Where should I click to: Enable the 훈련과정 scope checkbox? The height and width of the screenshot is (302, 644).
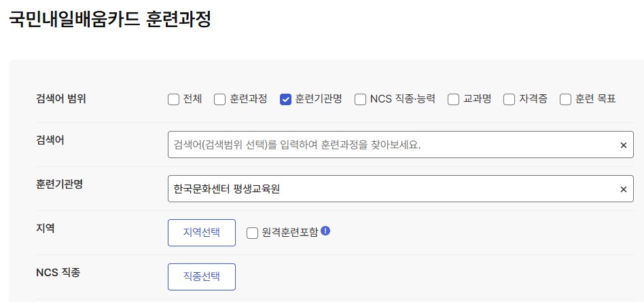pyautogui.click(x=219, y=100)
